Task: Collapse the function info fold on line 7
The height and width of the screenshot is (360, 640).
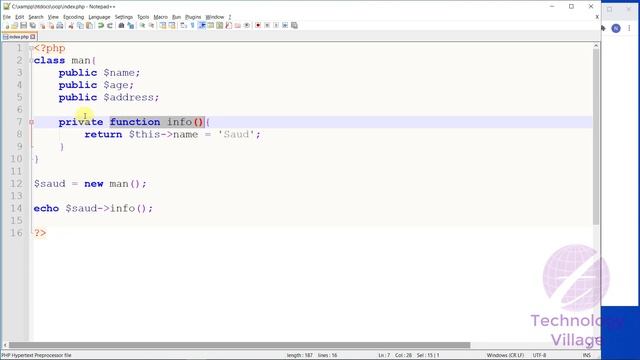Action: pyautogui.click(x=31, y=122)
